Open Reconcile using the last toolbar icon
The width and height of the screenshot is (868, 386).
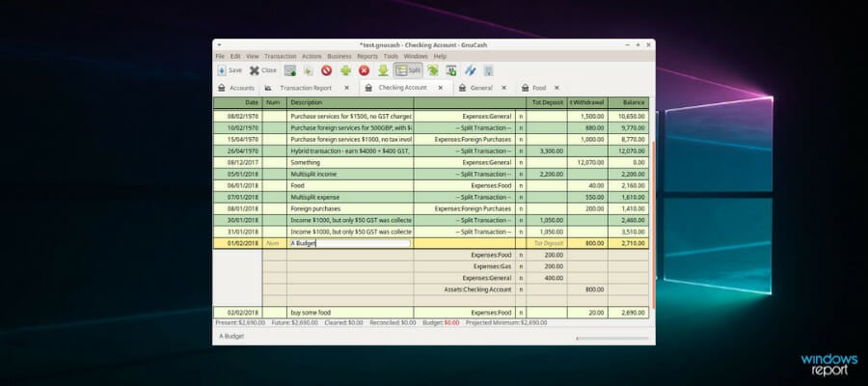click(488, 70)
